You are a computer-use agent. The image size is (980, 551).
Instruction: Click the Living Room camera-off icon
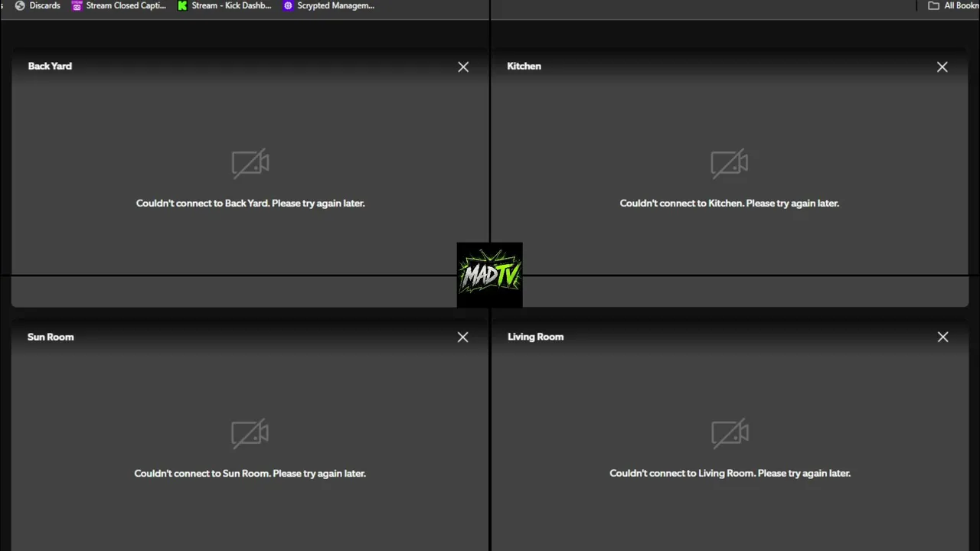pos(730,433)
